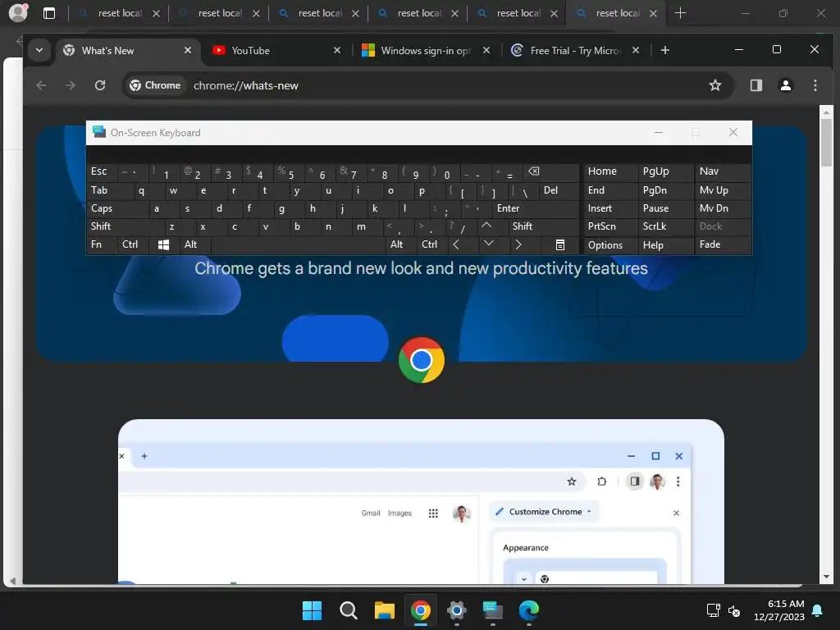Viewport: 840px width, 630px height.
Task: Reload the page with Chrome's refresh icon
Action: 99,85
